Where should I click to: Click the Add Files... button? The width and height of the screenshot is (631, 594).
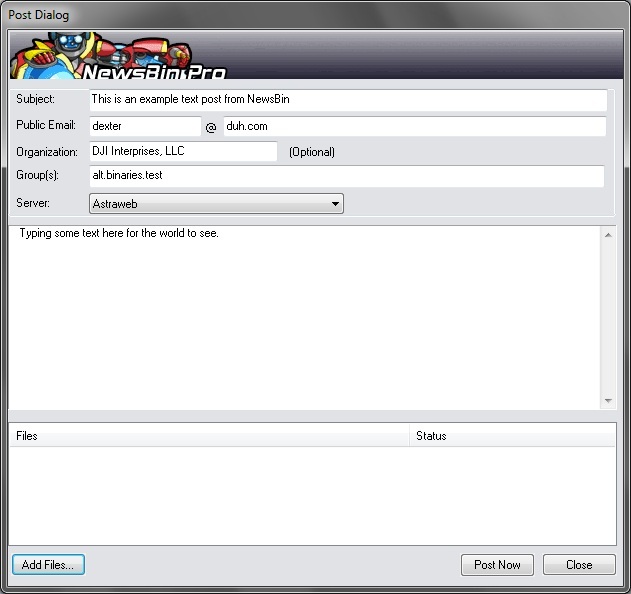(x=48, y=565)
